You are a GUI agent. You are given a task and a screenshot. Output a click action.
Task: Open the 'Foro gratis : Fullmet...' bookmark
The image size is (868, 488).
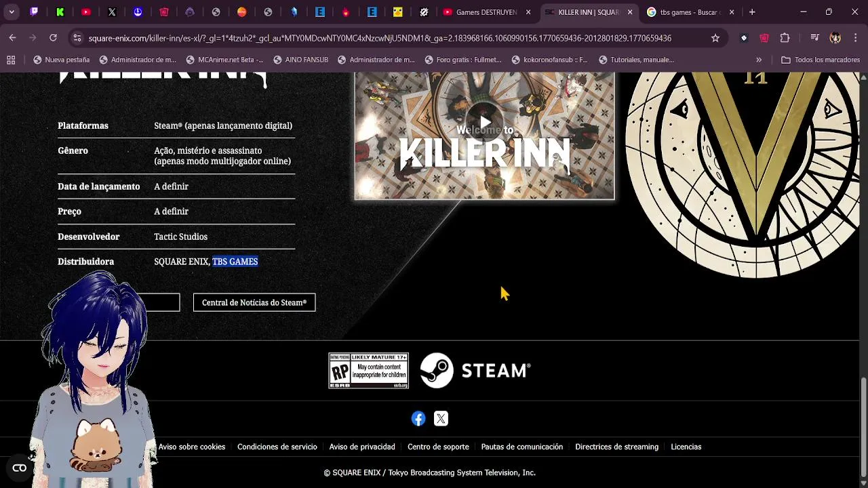click(x=462, y=60)
